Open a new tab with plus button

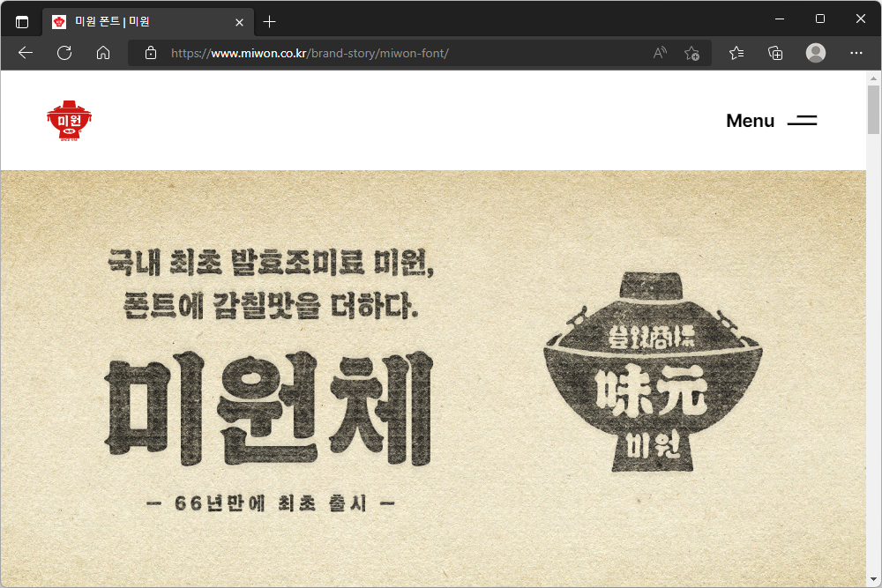pos(269,22)
